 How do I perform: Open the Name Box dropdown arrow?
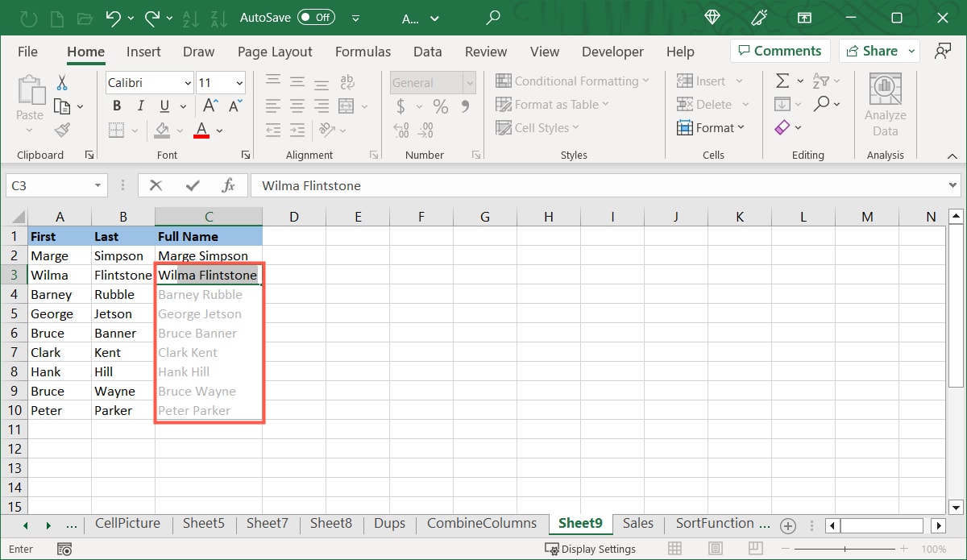tap(98, 185)
